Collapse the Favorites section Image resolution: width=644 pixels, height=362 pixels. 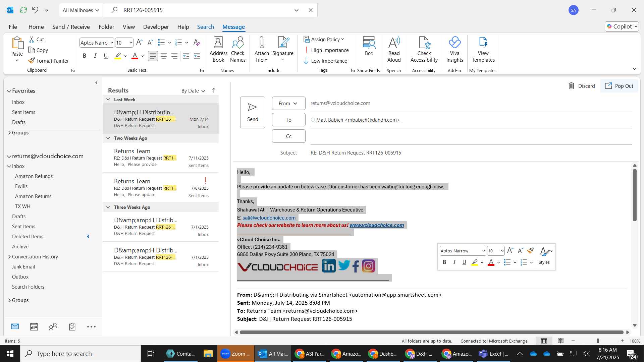click(9, 91)
